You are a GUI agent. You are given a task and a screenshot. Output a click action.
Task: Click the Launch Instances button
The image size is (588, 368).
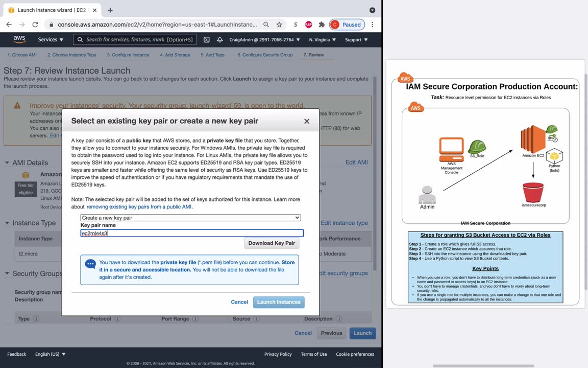(x=279, y=302)
